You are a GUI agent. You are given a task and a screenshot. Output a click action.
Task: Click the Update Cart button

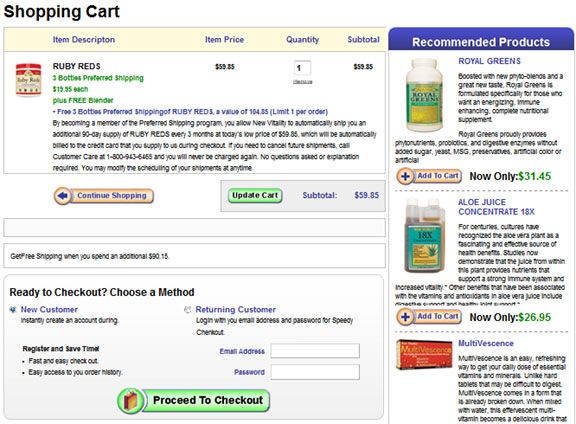[x=255, y=195]
